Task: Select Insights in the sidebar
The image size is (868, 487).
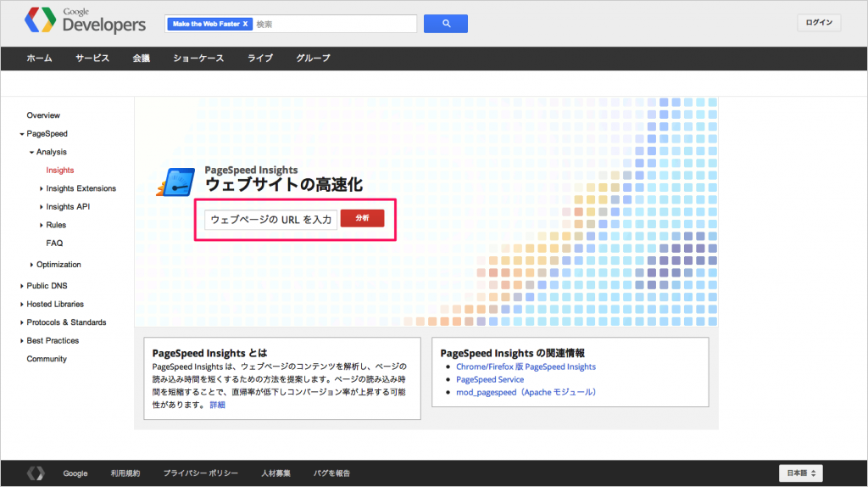Action: [x=60, y=170]
